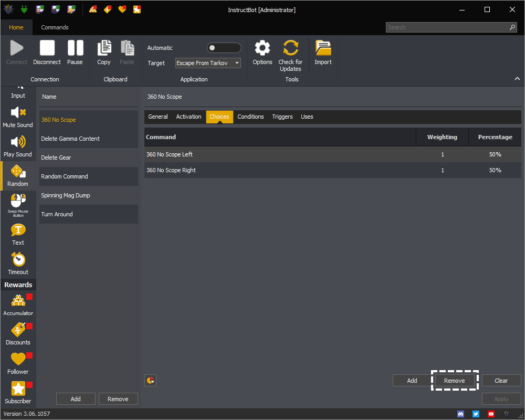Click the InstructBot mascot icon in status bar
The image size is (525, 420).
point(506,414)
